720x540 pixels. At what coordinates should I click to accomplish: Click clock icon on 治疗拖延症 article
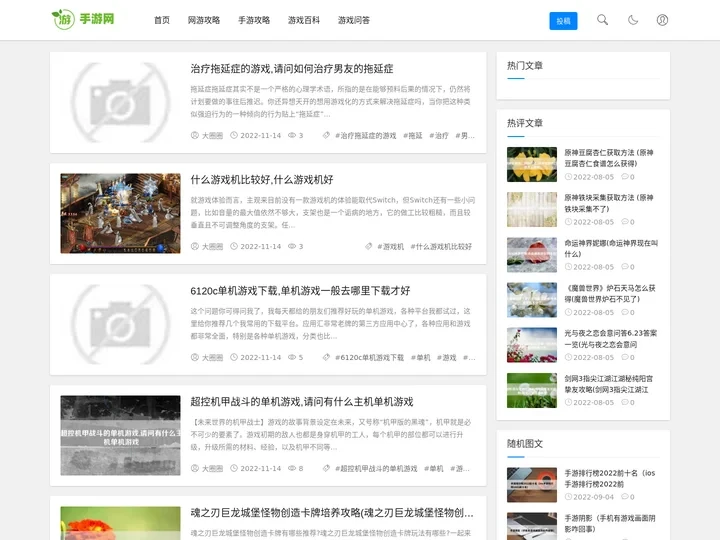pyautogui.click(x=234, y=135)
